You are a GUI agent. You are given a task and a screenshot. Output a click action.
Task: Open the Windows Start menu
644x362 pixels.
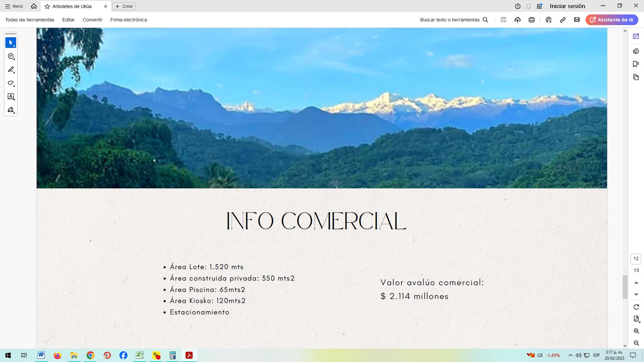tap(8, 355)
